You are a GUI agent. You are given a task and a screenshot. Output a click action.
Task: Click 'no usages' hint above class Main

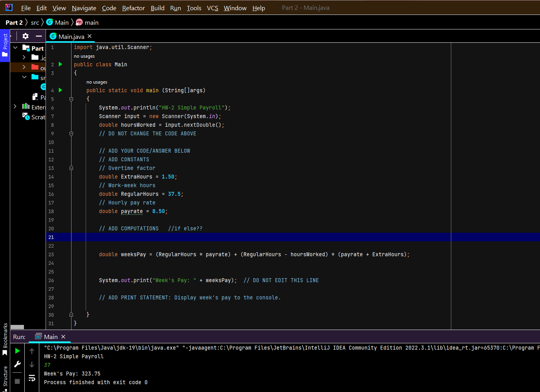(84, 56)
